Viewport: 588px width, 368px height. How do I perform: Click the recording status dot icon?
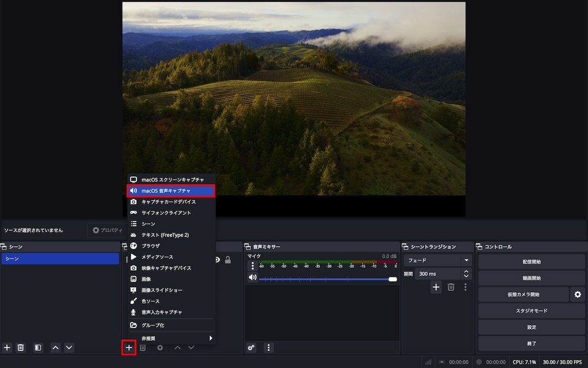click(x=479, y=362)
